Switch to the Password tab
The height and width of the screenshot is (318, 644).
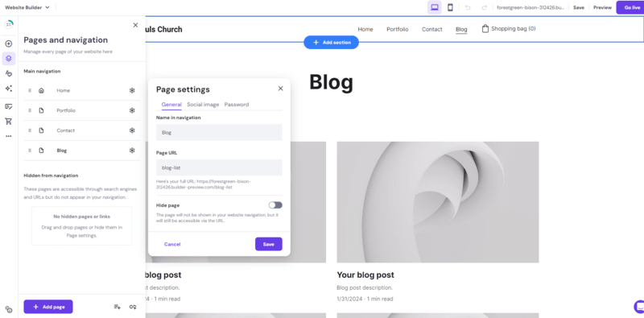coord(237,105)
